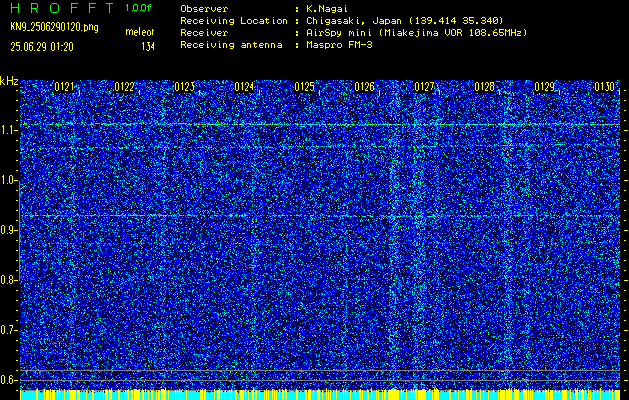629x400 pixels.
Task: Click time marker 0123
Action: click(x=185, y=87)
